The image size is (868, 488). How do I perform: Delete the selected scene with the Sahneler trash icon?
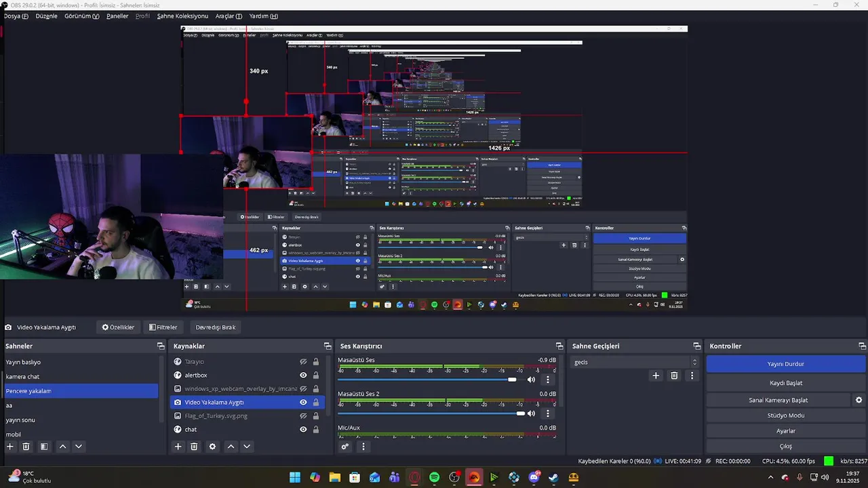click(26, 447)
